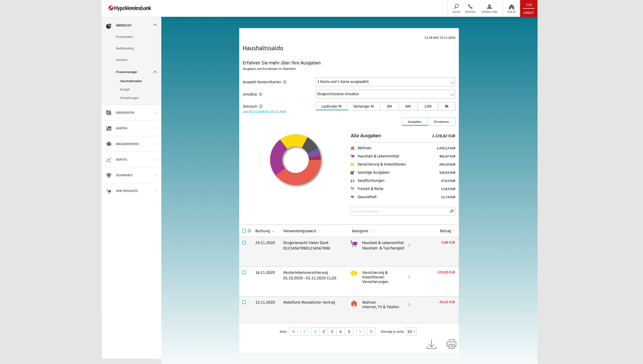Select the 12M period tab
This screenshot has height=364, width=643.
pyautogui.click(x=427, y=106)
